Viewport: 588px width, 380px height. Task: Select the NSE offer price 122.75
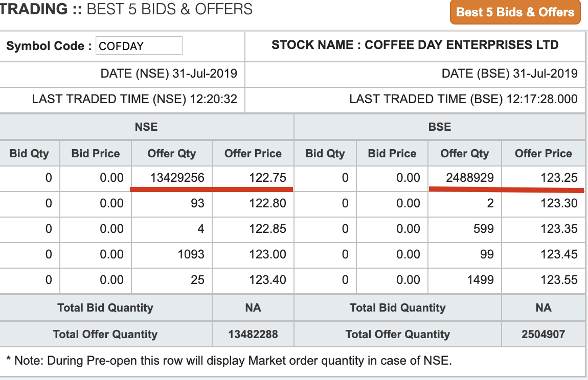(x=267, y=178)
